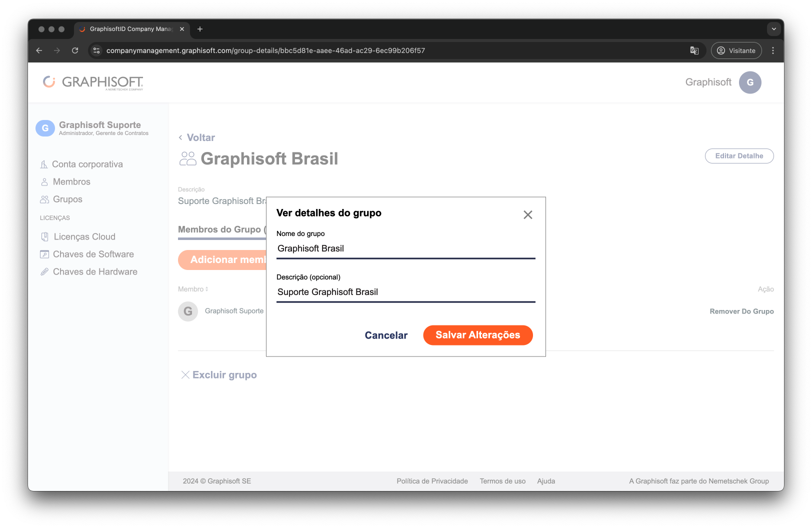Click Excluir grupo link
This screenshot has height=528, width=812.
click(224, 375)
